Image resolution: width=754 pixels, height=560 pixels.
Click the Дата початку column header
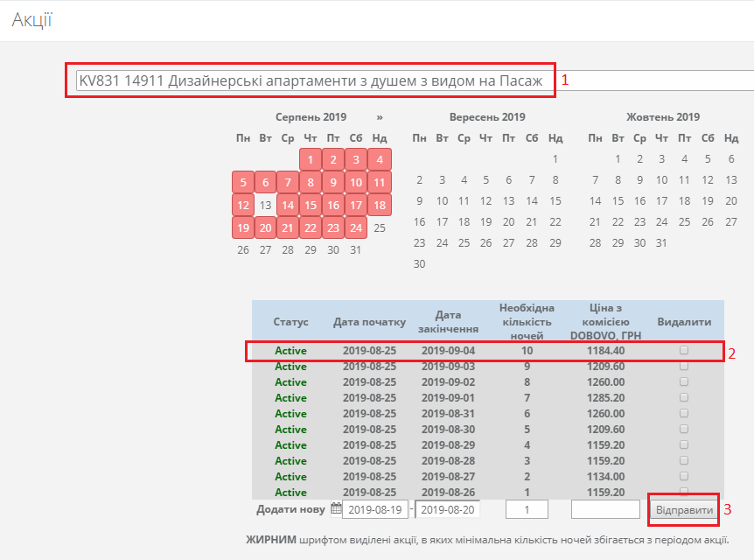point(369,322)
